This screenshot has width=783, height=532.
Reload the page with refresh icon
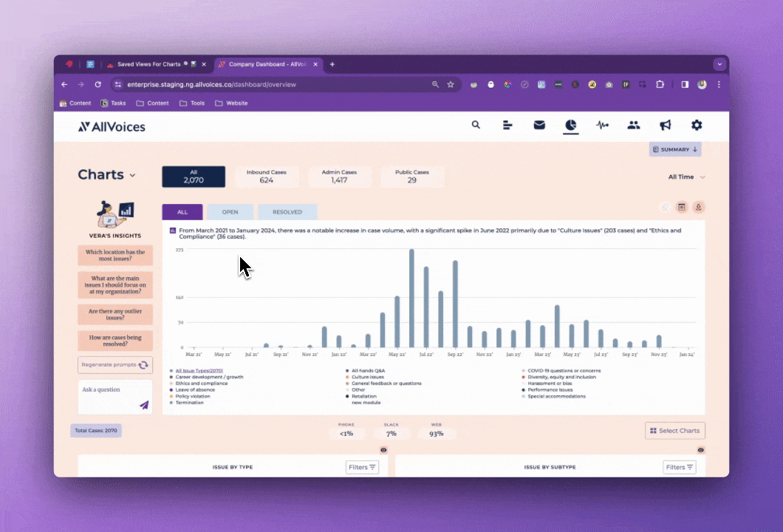(98, 84)
